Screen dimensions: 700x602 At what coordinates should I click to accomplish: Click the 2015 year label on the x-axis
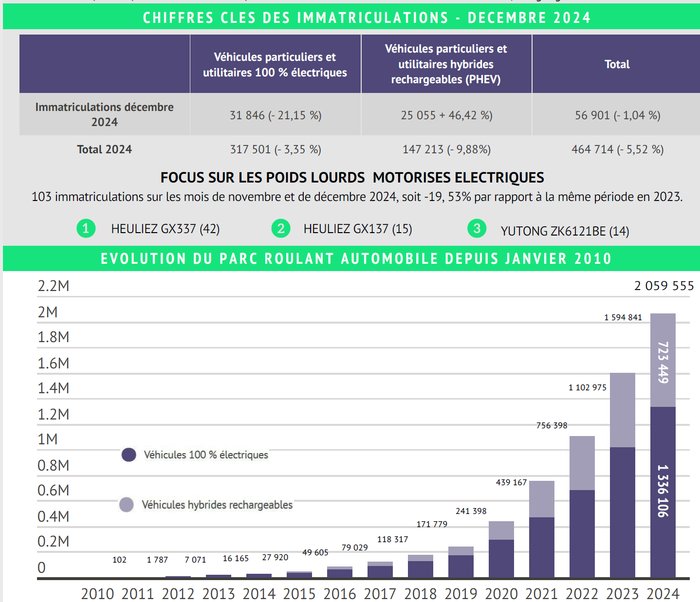[x=299, y=594]
